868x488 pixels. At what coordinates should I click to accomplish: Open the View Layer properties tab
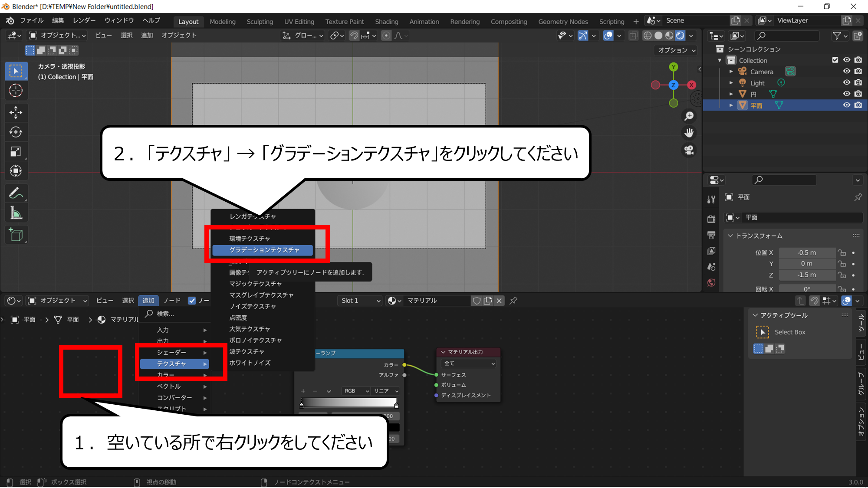tap(711, 251)
